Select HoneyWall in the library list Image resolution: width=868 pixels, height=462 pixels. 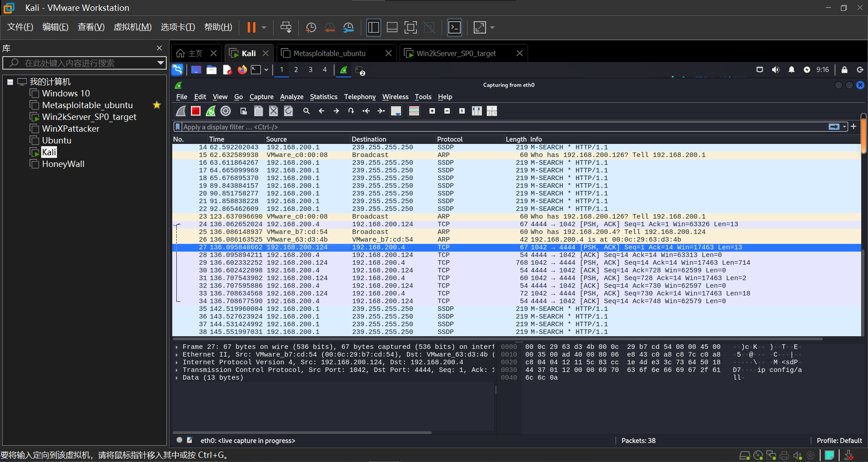[x=63, y=164]
